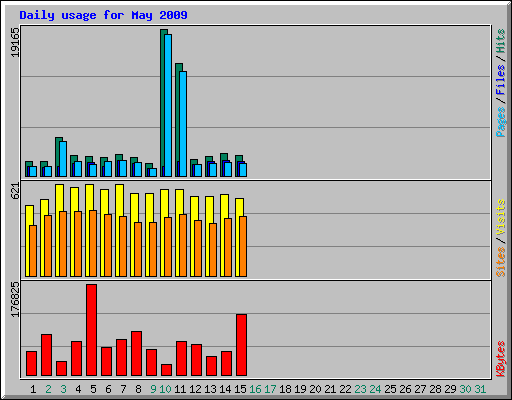The width and height of the screenshot is (512, 400).
Task: Click the day 27 axis label
Action: click(x=420, y=389)
